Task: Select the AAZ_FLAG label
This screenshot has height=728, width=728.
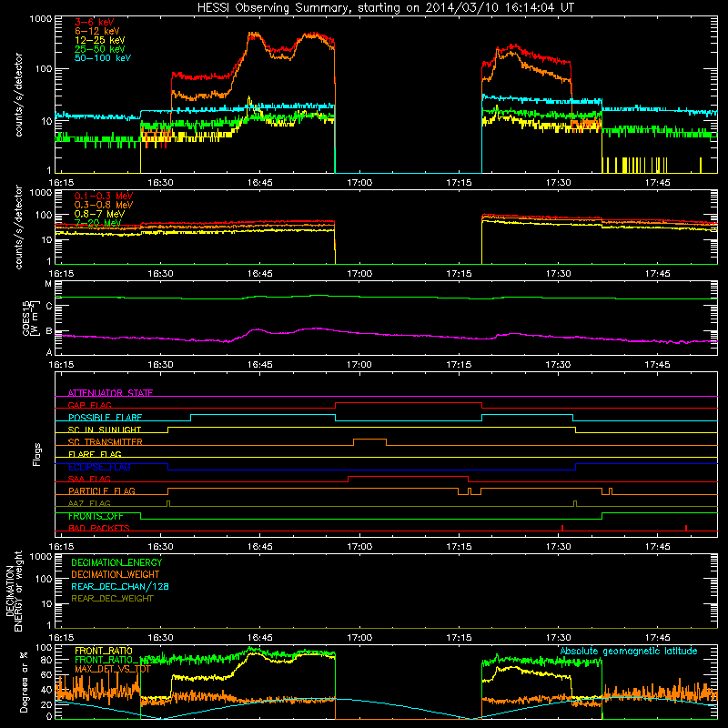Action: click(x=89, y=503)
